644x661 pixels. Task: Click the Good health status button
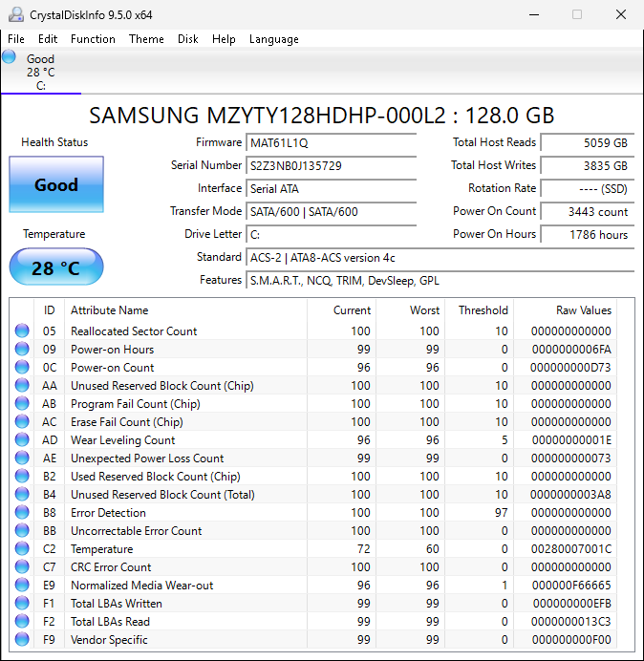[56, 184]
